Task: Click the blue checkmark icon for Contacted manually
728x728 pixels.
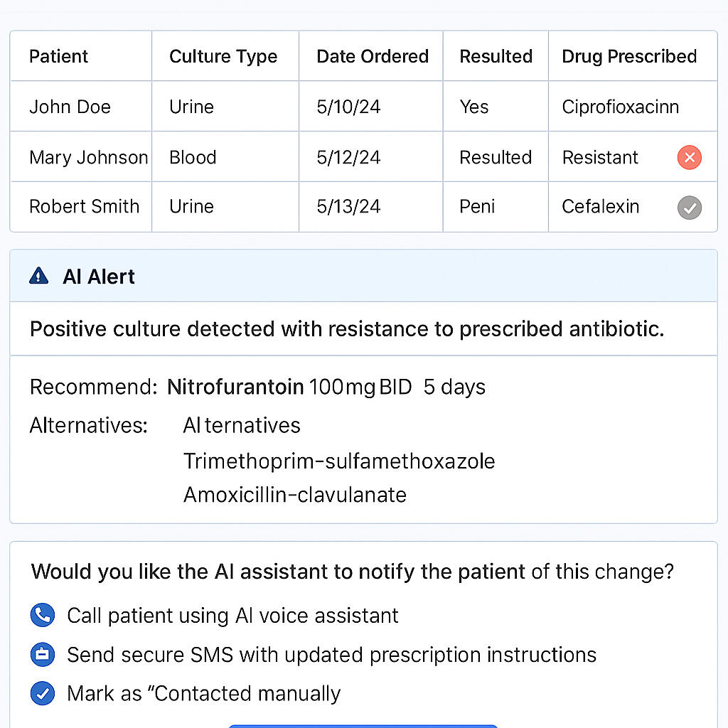Action: pyautogui.click(x=42, y=693)
